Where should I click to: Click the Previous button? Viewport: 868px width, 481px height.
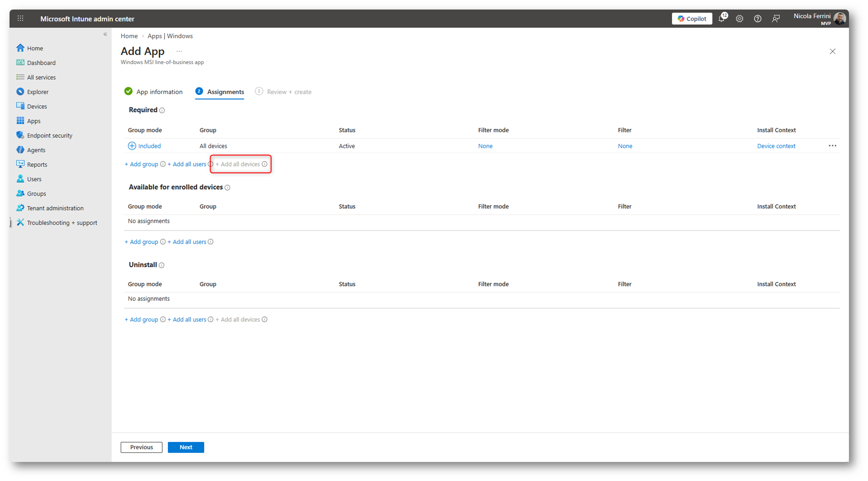(141, 447)
